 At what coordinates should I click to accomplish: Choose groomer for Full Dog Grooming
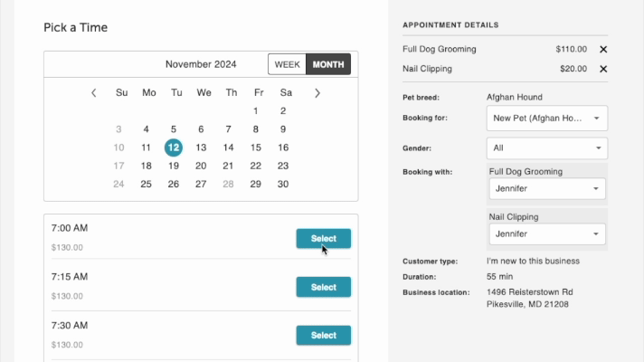546,189
